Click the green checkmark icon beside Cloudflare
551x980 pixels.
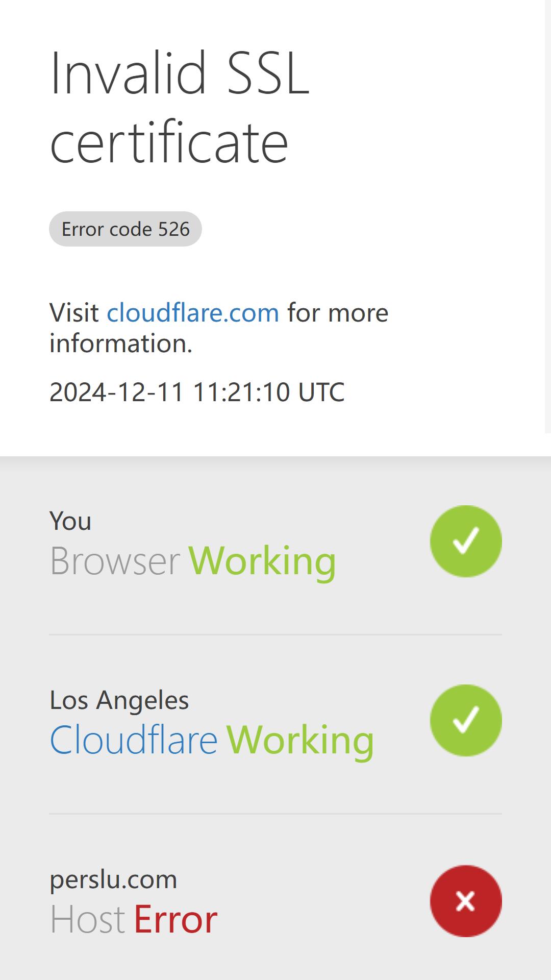[x=466, y=720]
